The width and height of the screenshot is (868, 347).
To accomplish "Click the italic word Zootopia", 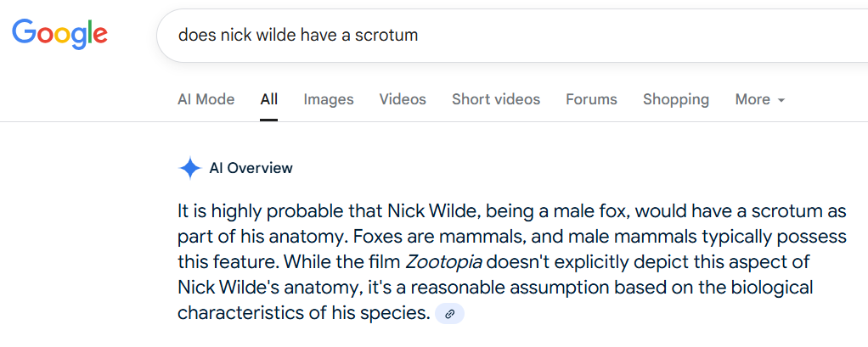I will click(444, 262).
